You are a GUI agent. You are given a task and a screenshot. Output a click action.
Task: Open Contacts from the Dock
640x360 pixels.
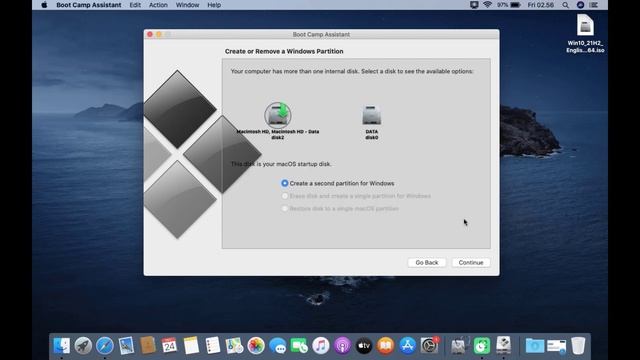(x=148, y=346)
